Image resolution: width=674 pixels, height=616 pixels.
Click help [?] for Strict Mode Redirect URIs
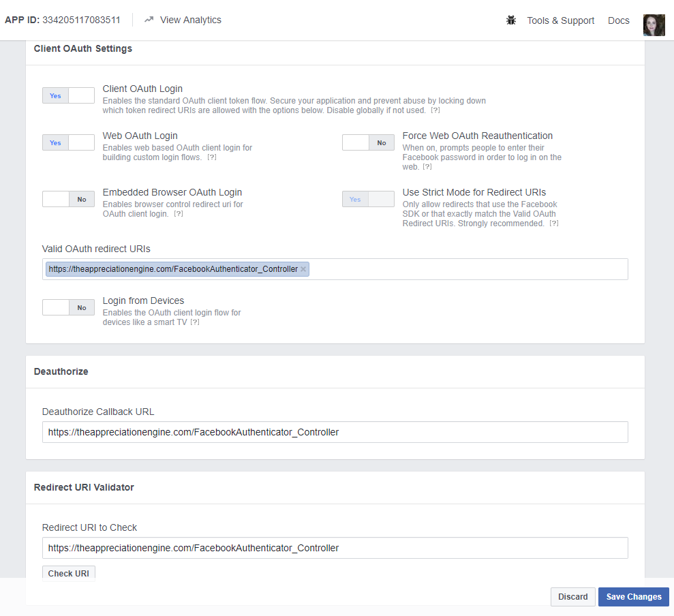tap(554, 224)
